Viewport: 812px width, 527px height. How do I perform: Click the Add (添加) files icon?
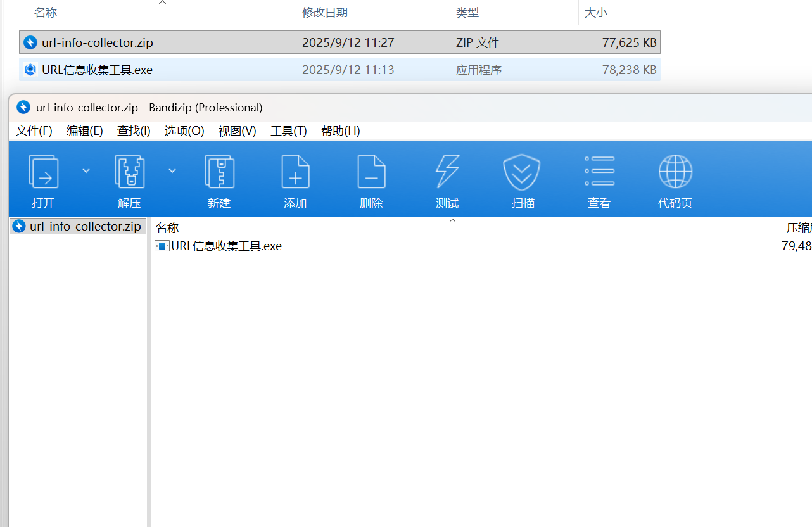(x=295, y=172)
